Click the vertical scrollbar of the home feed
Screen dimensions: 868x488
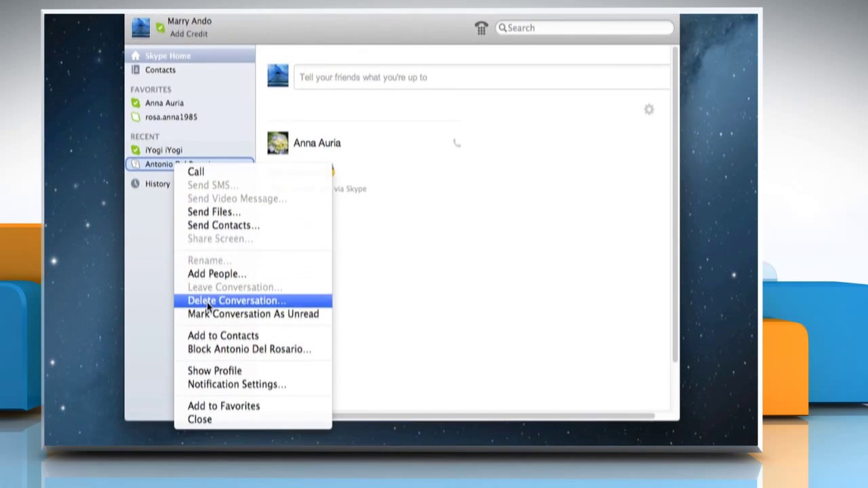(x=675, y=203)
